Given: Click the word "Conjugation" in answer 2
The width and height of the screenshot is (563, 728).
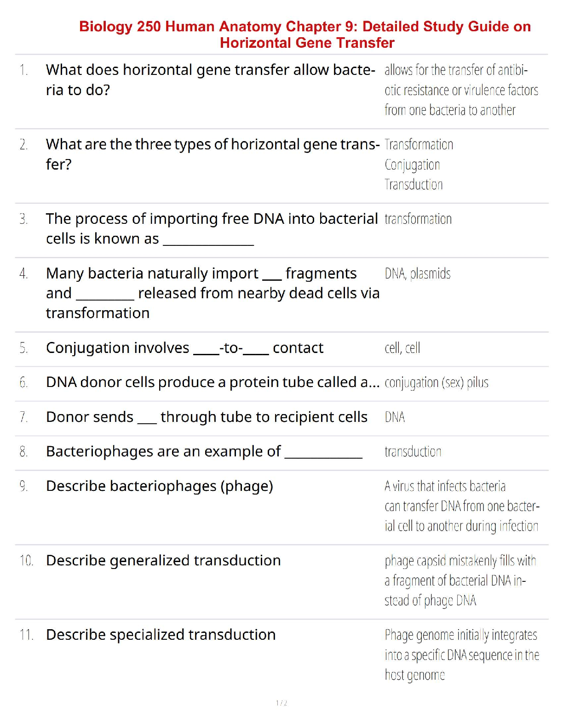Looking at the screenshot, I should pyautogui.click(x=412, y=165).
